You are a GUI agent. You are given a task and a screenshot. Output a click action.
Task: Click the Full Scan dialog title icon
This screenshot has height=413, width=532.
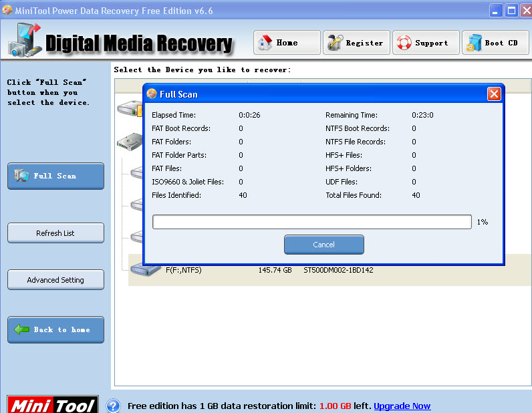coord(152,94)
